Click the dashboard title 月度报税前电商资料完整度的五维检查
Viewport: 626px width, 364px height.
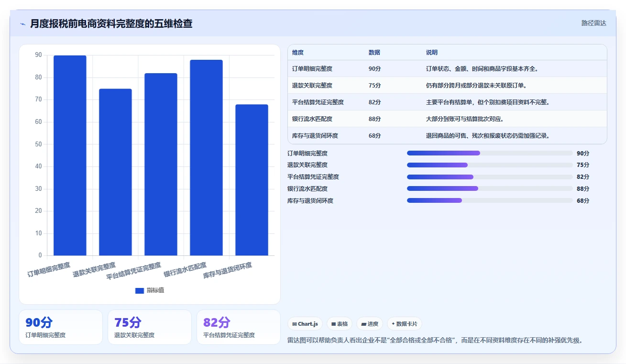coord(111,23)
